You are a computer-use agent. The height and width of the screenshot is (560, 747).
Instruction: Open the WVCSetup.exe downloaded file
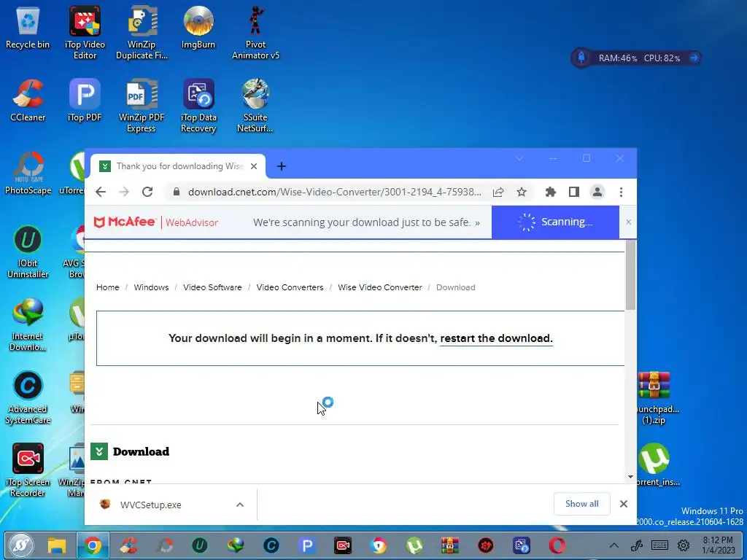click(151, 505)
